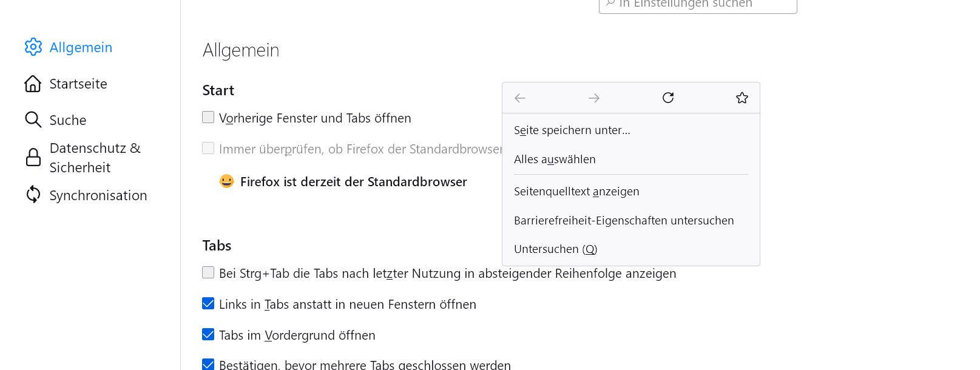This screenshot has height=370, width=980.
Task: Click the Suche magnifier icon in sidebar
Action: [33, 119]
